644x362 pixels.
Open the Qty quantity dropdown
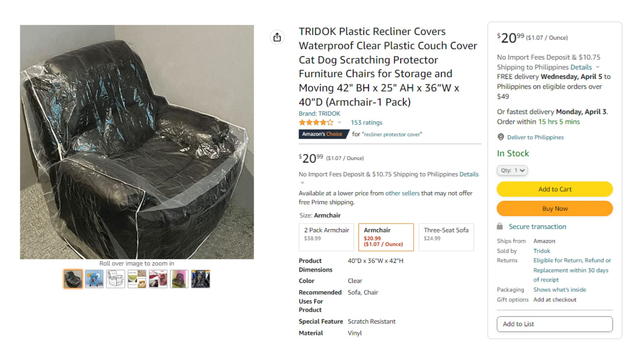click(512, 170)
